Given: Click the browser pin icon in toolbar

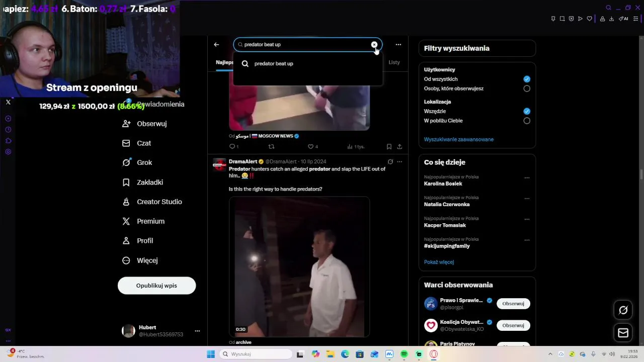Looking at the screenshot, I should 553,19.
